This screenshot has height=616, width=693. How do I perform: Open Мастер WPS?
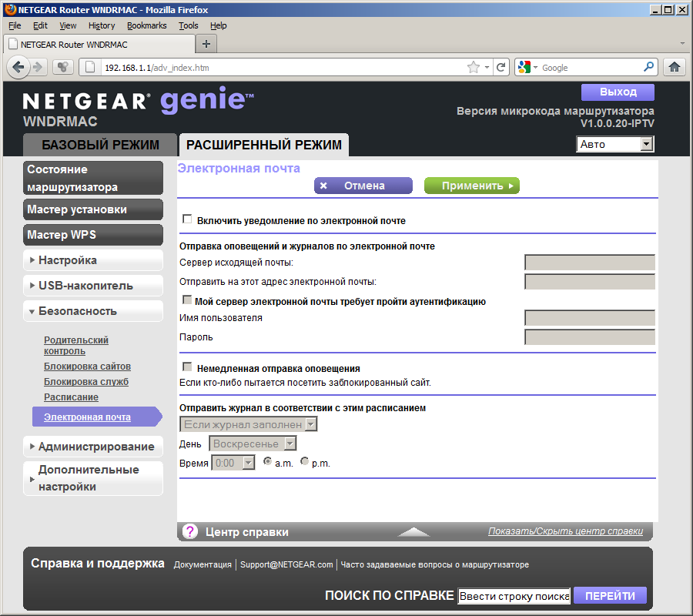point(93,235)
